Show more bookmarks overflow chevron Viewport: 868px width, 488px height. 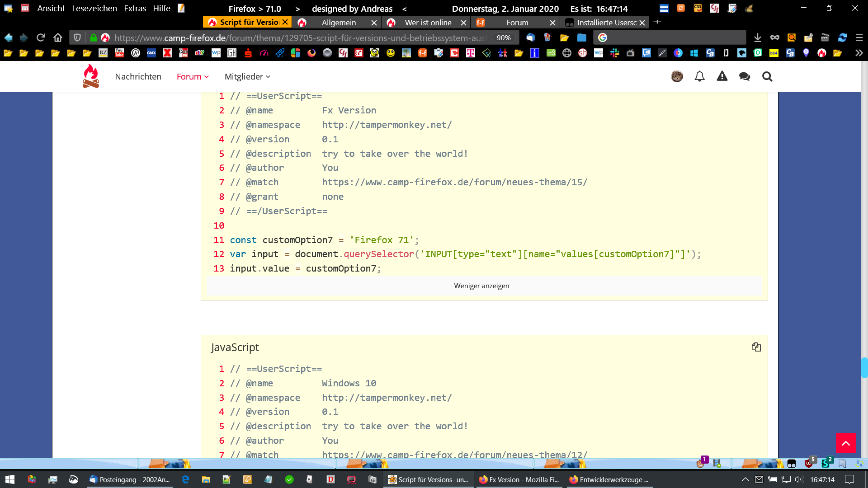(859, 53)
